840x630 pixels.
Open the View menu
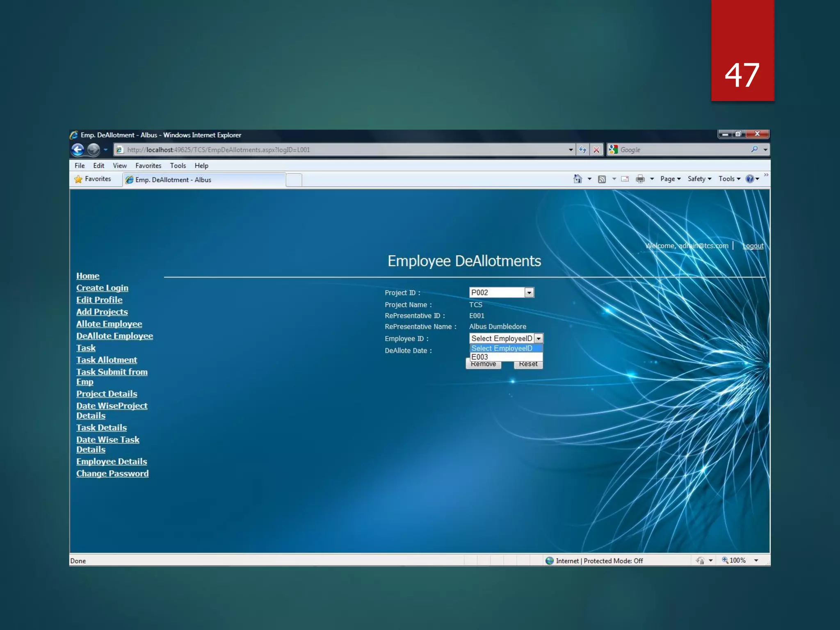[x=119, y=166]
